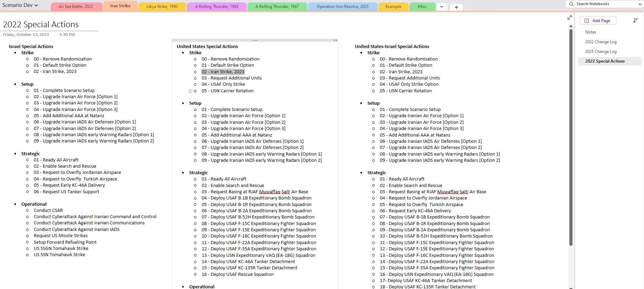Image resolution: width=644 pixels, height=289 pixels.
Task: Expand the page to full view
Action: 570,18
